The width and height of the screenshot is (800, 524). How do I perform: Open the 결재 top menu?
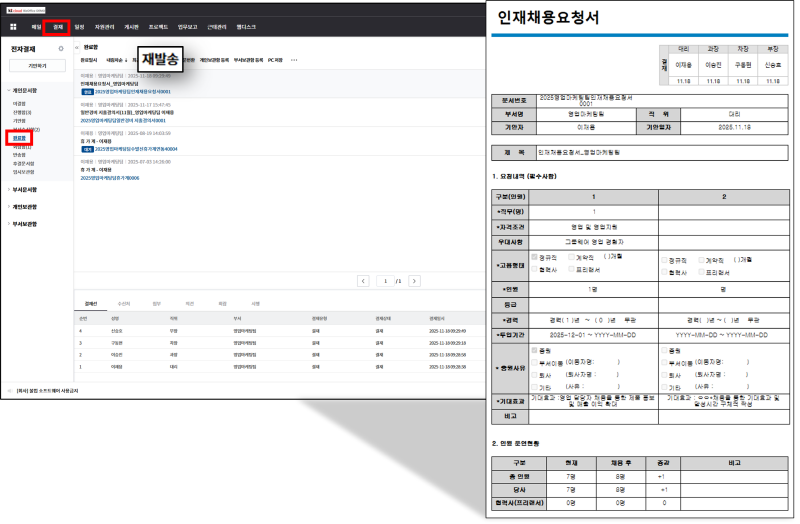point(58,26)
